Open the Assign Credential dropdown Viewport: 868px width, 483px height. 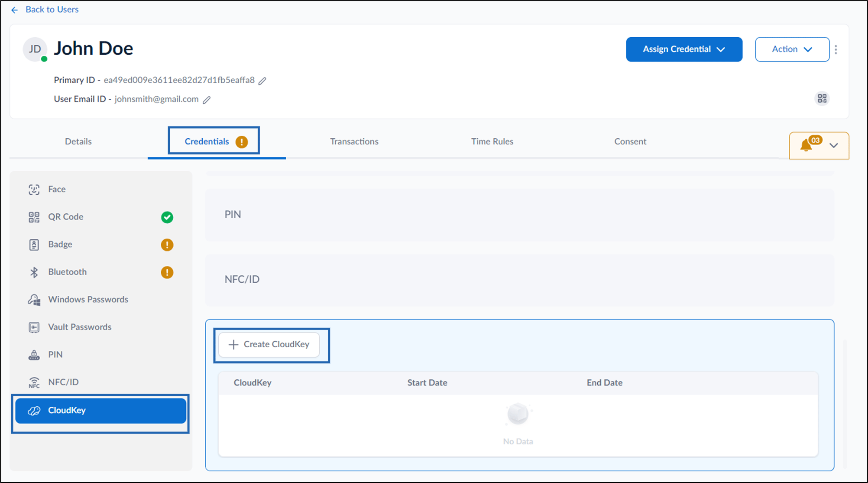[684, 49]
